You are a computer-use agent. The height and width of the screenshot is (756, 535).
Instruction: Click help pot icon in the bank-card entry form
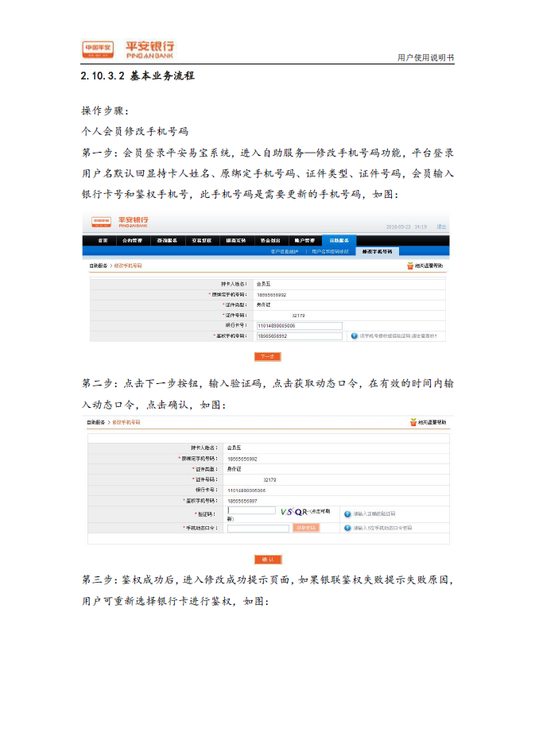(x=410, y=266)
